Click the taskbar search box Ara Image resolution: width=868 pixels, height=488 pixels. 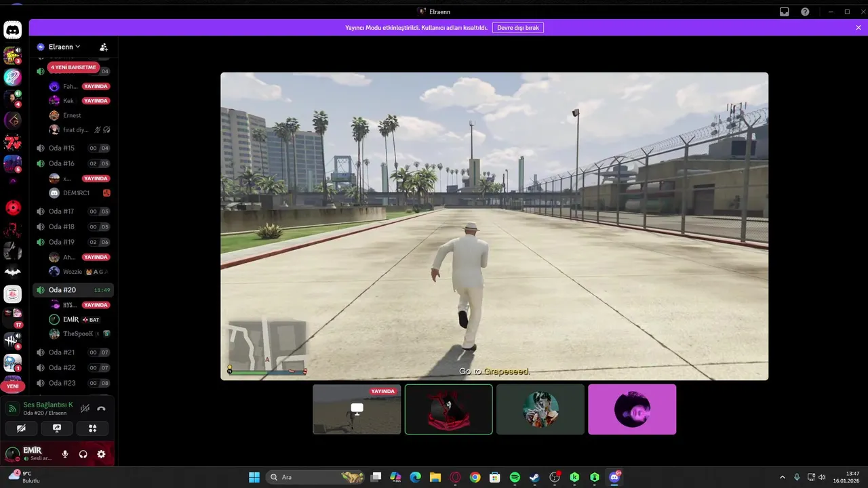317,477
